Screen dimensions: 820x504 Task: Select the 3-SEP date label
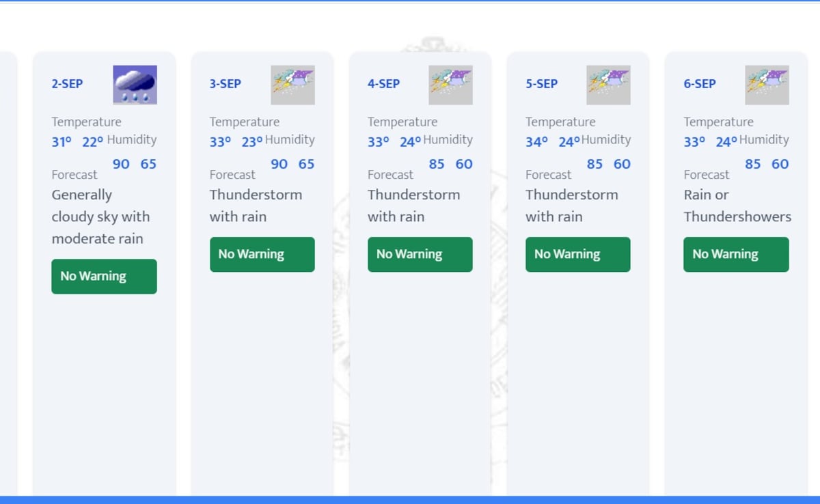point(225,84)
